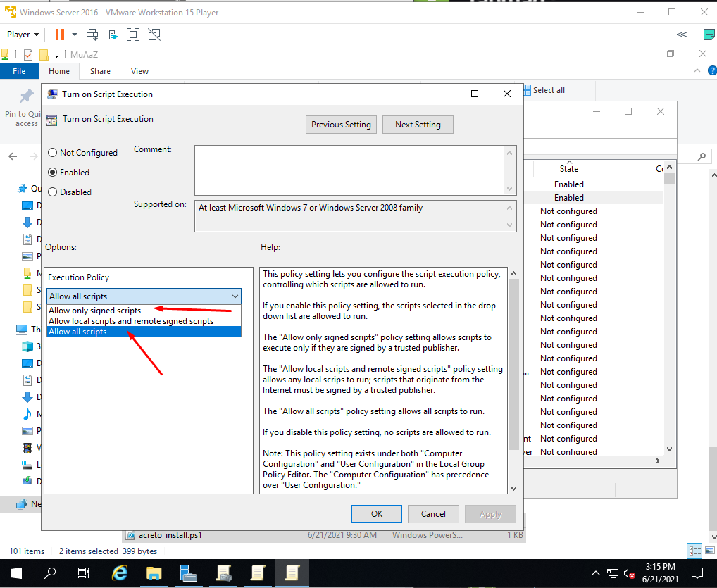Switch to the Home ribbon tab
The height and width of the screenshot is (588, 717).
tap(59, 71)
